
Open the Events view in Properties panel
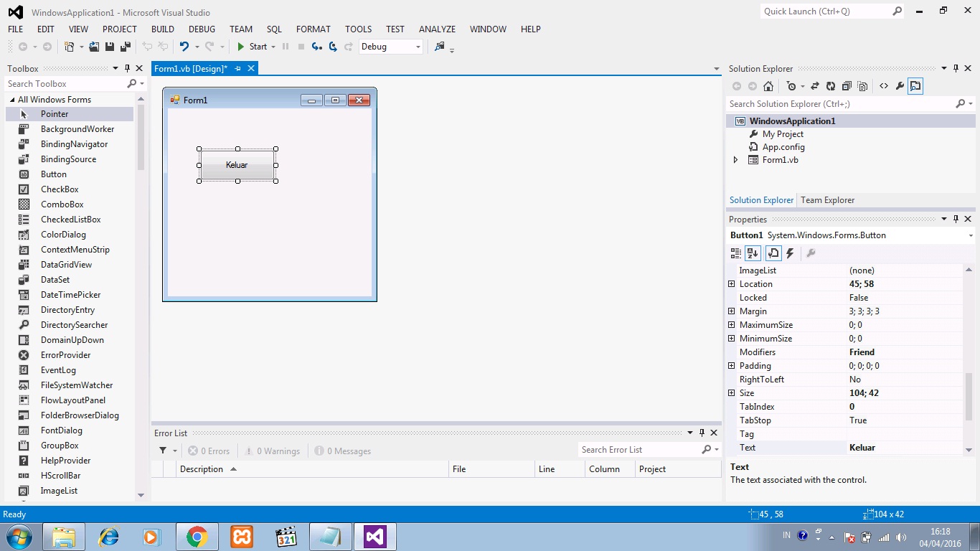pyautogui.click(x=789, y=253)
